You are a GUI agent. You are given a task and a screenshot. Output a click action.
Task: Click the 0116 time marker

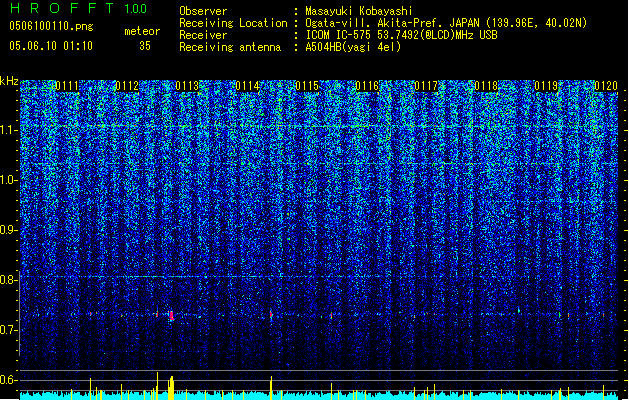pos(367,86)
